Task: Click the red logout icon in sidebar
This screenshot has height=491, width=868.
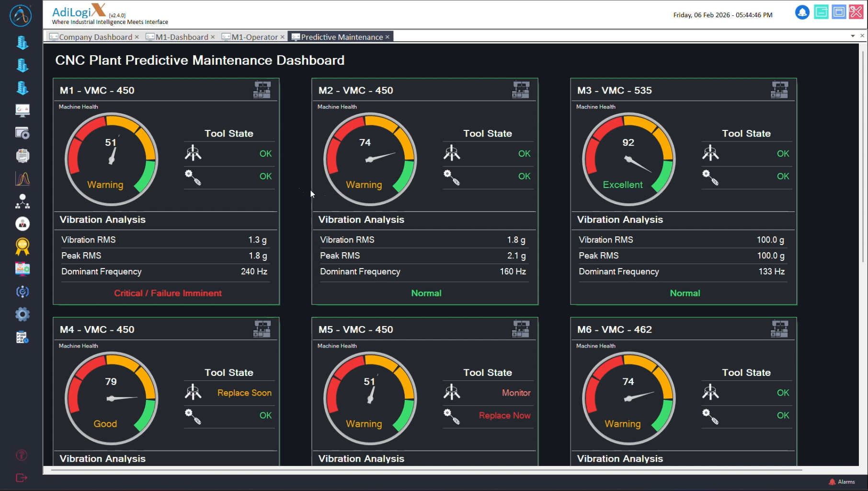Action: click(x=22, y=478)
